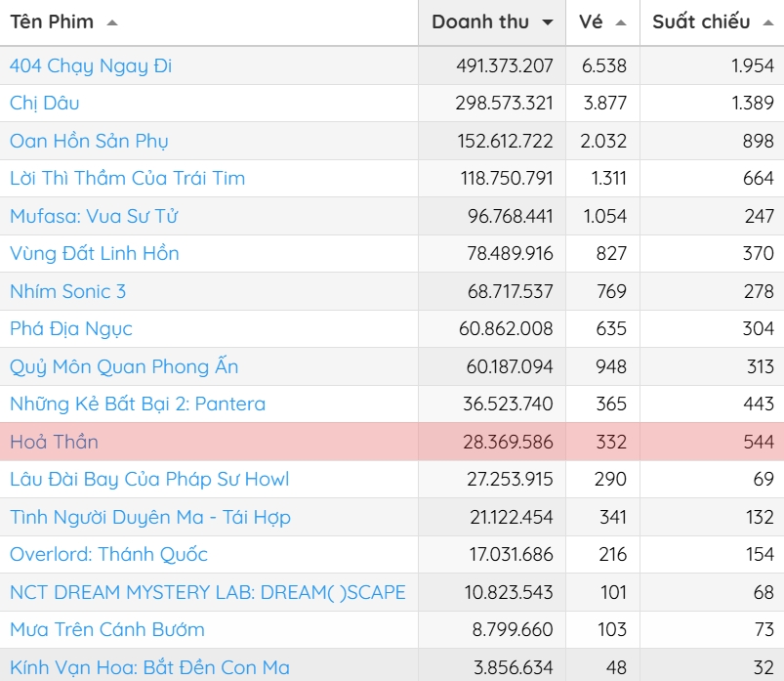Open the 404 Chạy Ngay Đi movie link
Screen dimensions: 784x681
tap(91, 65)
